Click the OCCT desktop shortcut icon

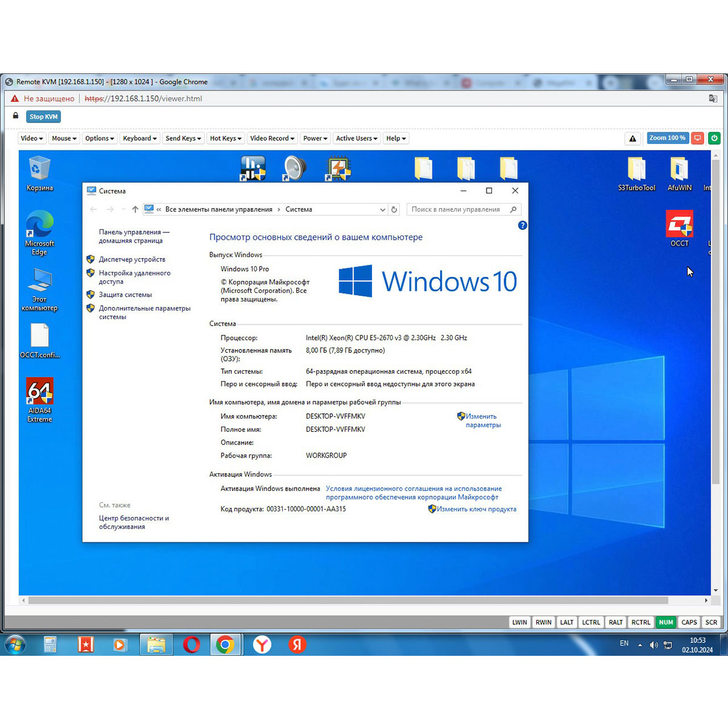(x=679, y=224)
